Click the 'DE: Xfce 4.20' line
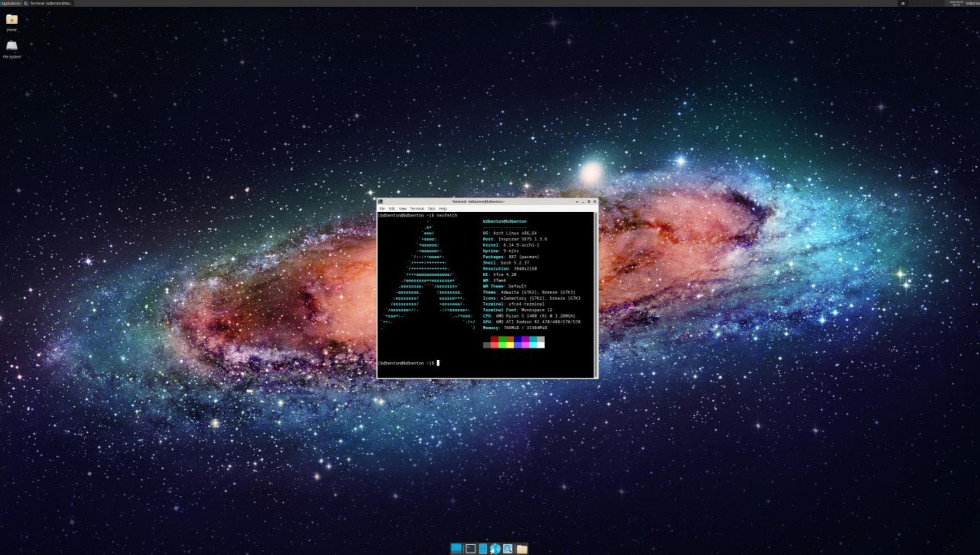980x555 pixels. (499, 274)
